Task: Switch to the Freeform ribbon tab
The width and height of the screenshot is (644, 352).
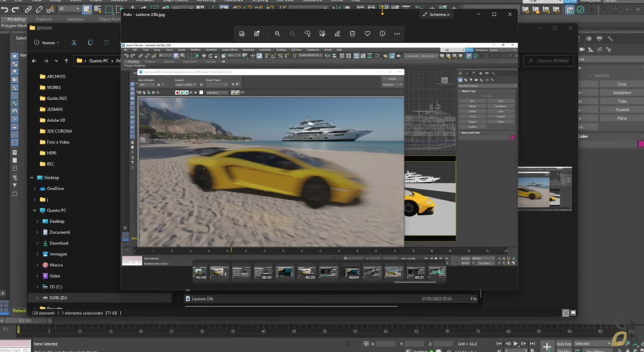Action: [x=44, y=20]
